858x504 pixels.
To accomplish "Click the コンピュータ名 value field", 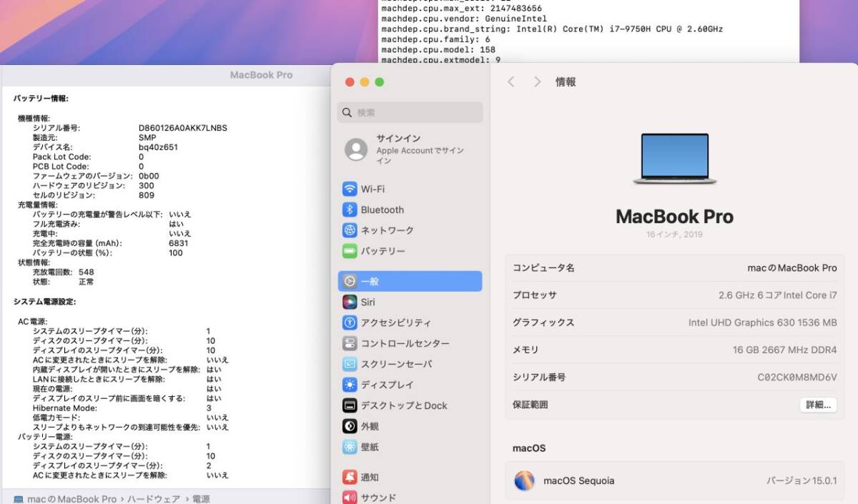I will click(x=792, y=268).
